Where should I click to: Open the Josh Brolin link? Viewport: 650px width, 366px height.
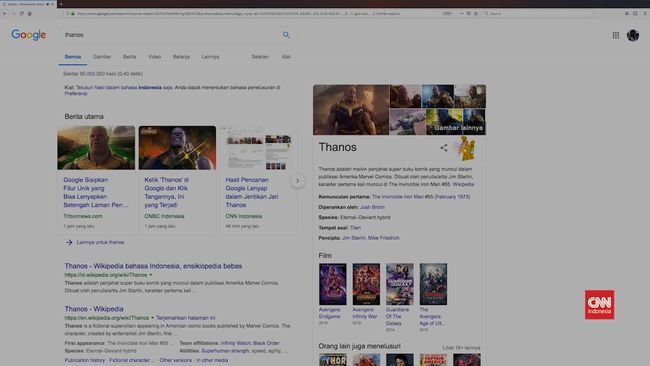(372, 207)
